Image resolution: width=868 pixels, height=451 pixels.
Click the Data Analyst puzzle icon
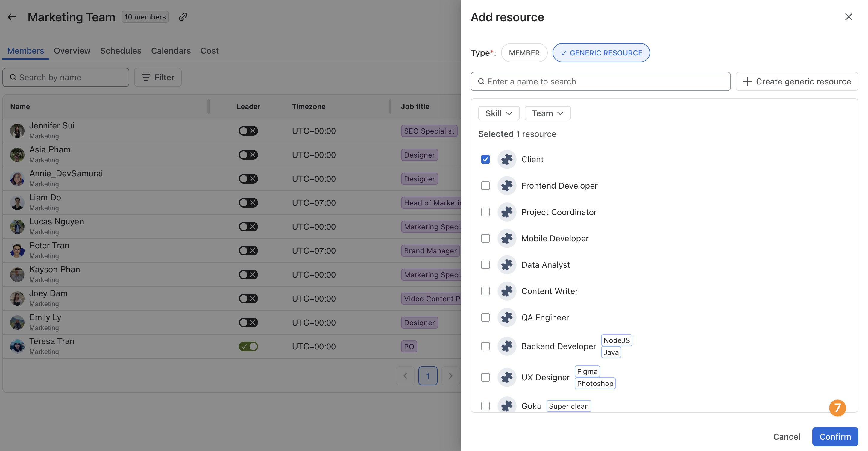tap(507, 265)
